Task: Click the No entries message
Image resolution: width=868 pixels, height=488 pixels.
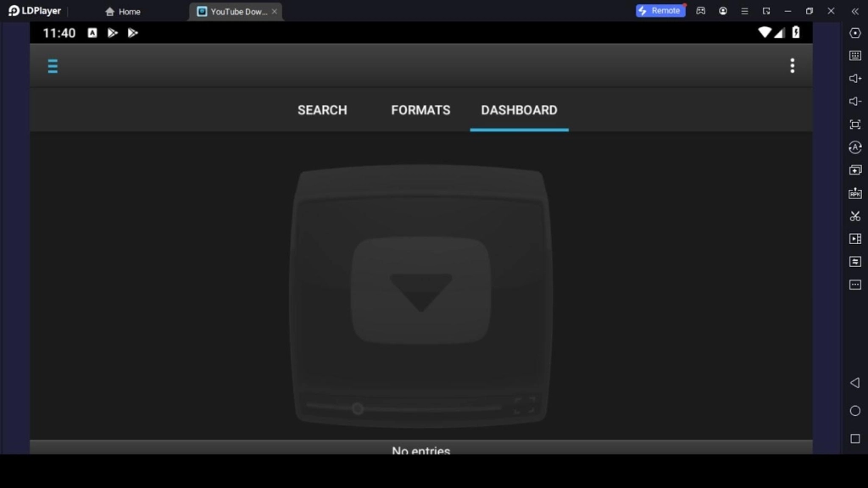Action: tap(420, 450)
